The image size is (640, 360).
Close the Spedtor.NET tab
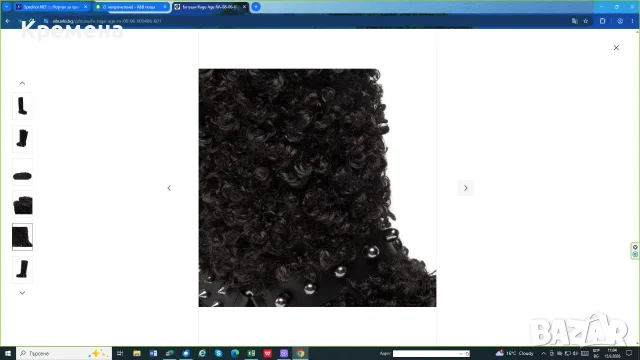click(85, 7)
